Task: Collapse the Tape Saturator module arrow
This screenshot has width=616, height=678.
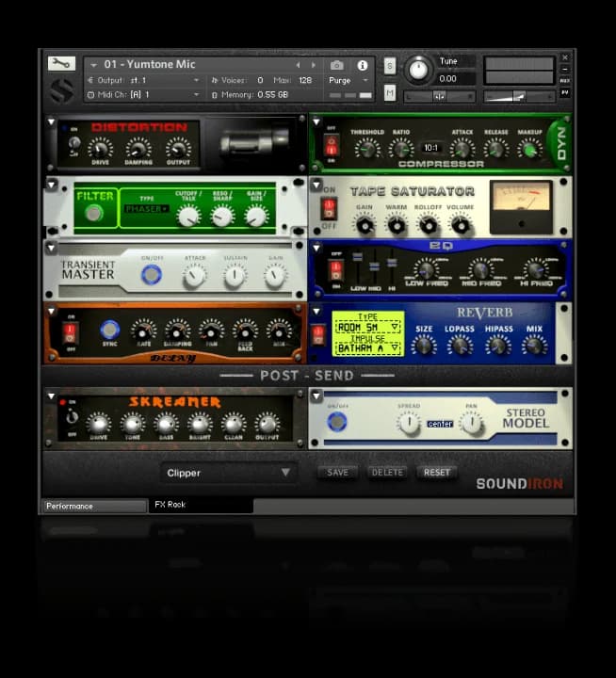Action: pos(316,185)
